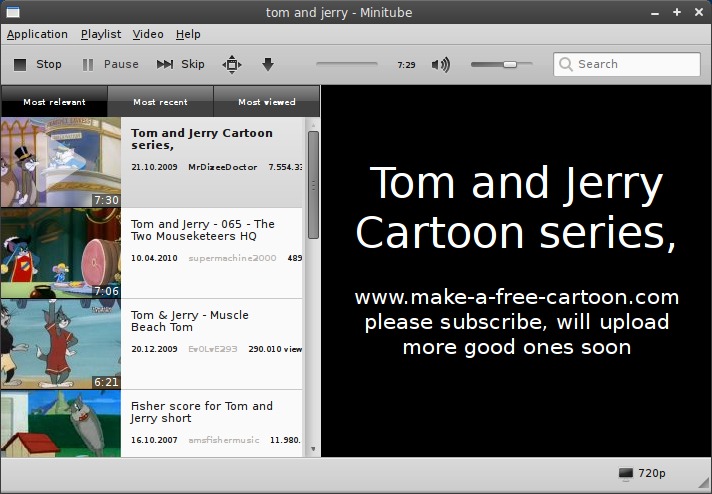Open uploader link supermachine2000
712x494 pixels.
pos(232,258)
